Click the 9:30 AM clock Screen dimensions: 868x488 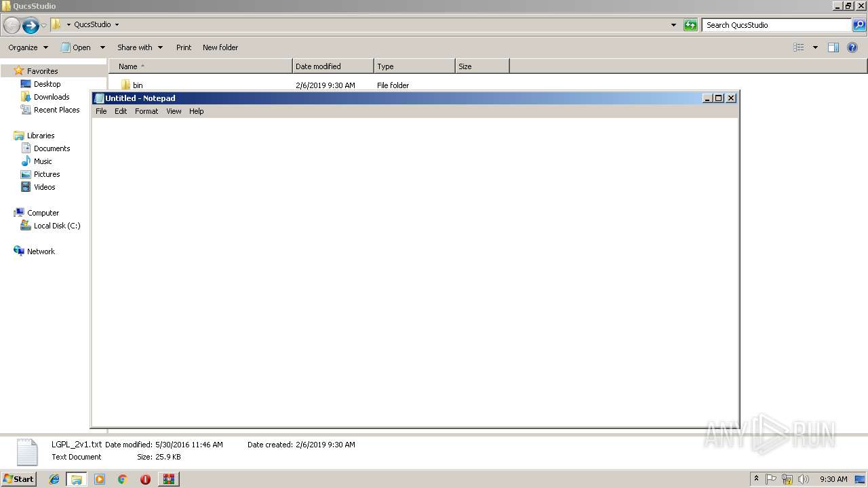tap(833, 479)
